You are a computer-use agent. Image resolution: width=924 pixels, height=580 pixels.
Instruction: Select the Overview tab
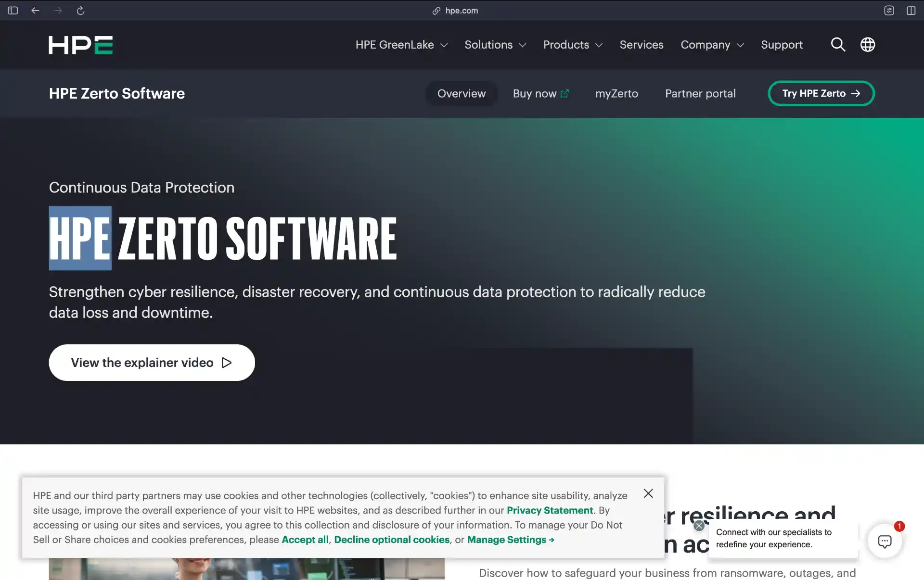pyautogui.click(x=461, y=93)
